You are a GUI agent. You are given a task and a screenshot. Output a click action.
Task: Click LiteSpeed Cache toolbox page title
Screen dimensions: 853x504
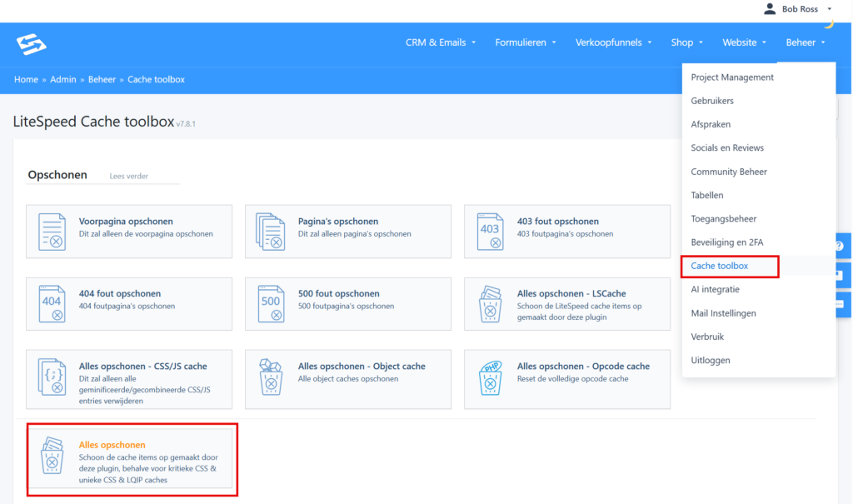93,122
